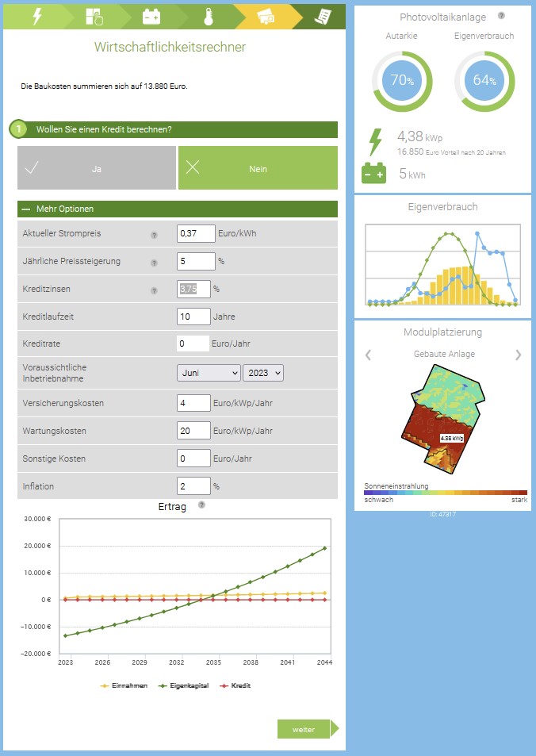This screenshot has height=756, width=536.
Task: Show help for Photovoltaikanlage panel
Action: (501, 16)
